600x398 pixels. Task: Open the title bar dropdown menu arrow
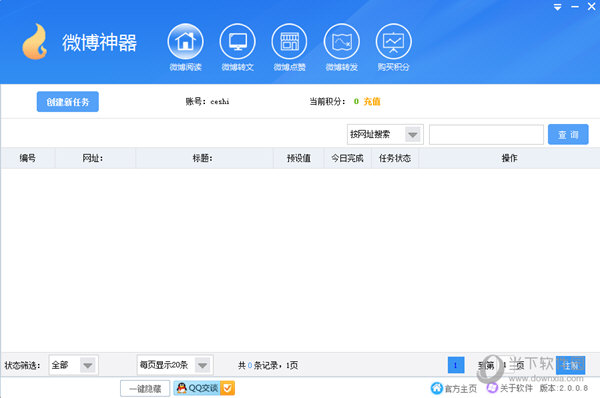[x=558, y=7]
